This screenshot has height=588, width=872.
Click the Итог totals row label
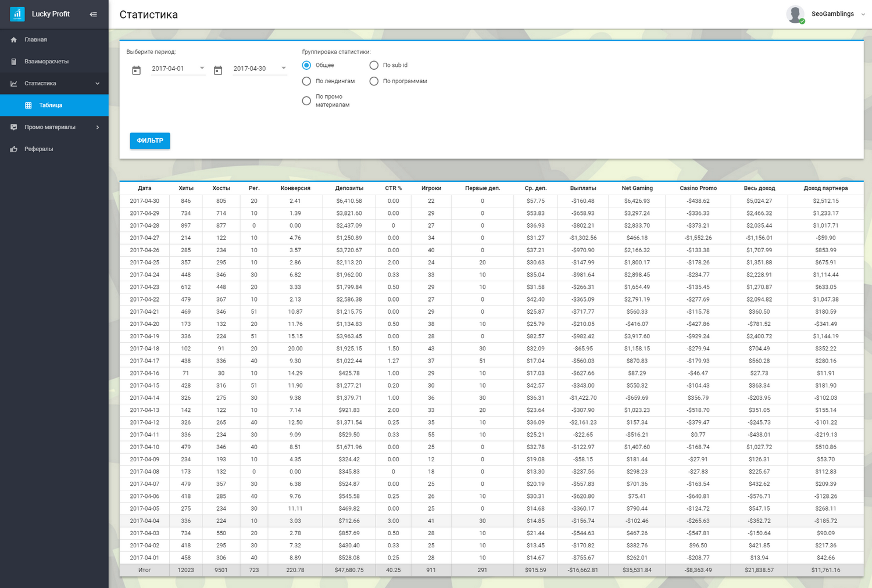click(x=145, y=570)
